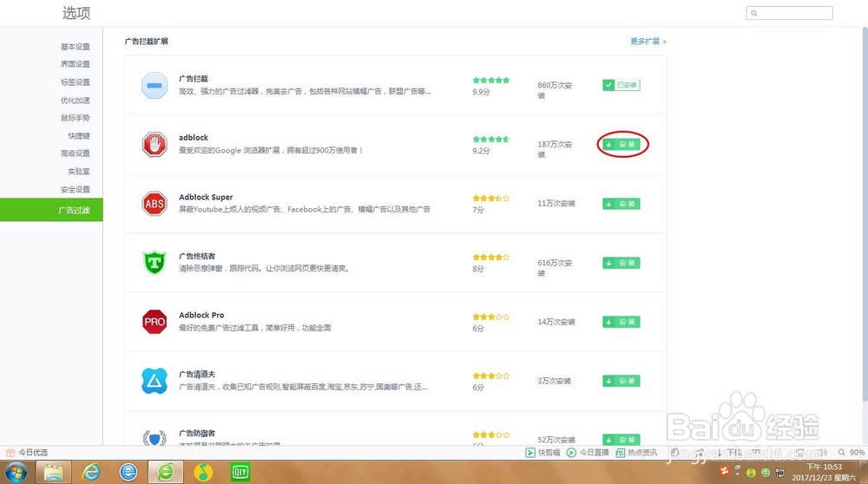Select 快捷键 in the sidebar
Image resolution: width=868 pixels, height=484 pixels.
79,135
